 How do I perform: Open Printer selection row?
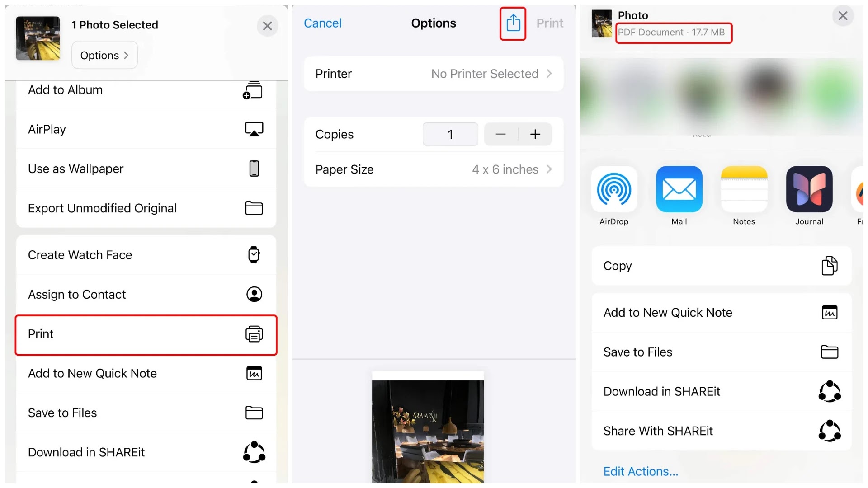pos(434,74)
